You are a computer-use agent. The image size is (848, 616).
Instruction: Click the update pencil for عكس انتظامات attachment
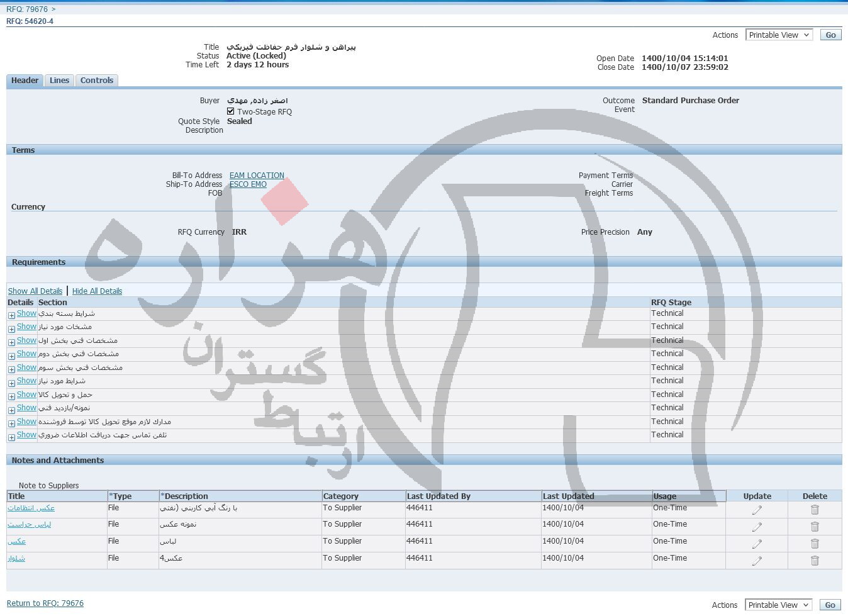coord(757,510)
